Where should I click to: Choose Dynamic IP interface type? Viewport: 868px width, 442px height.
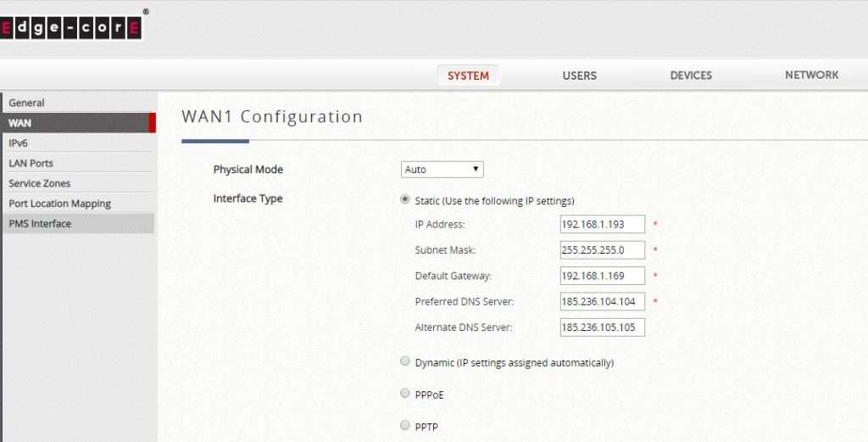pos(405,361)
